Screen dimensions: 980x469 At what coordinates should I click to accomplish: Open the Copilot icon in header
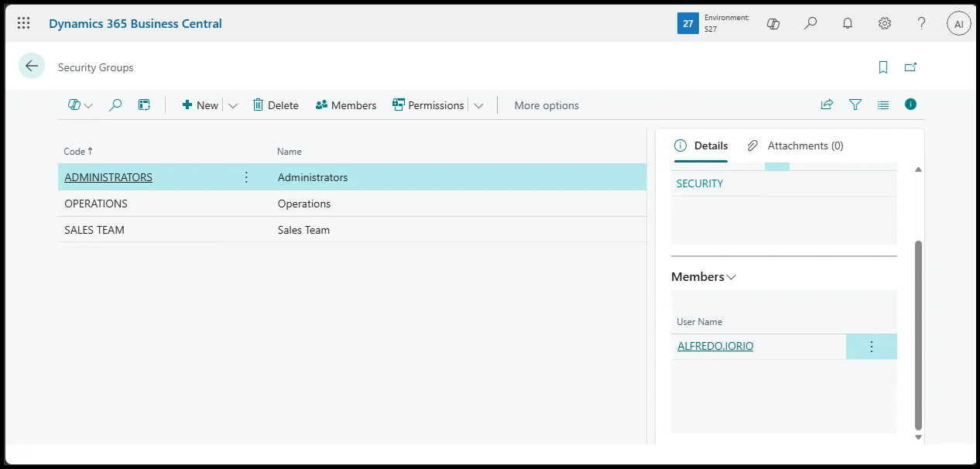[773, 24]
